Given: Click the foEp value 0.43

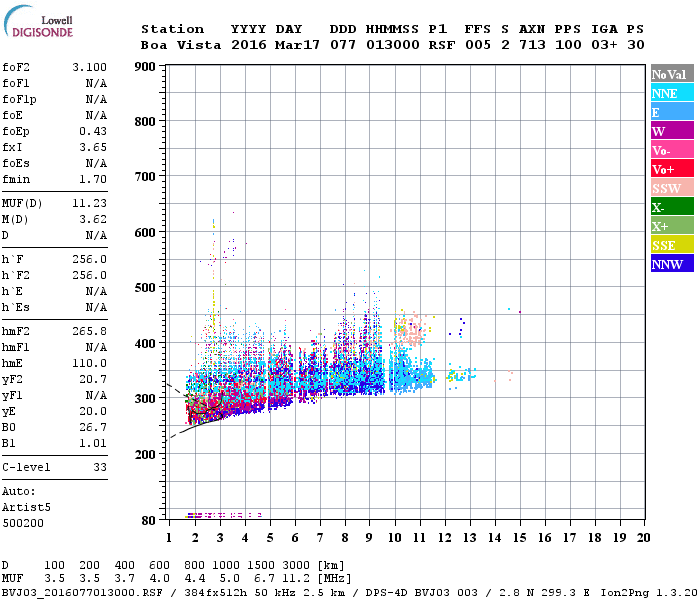Looking at the screenshot, I should 93,131.
